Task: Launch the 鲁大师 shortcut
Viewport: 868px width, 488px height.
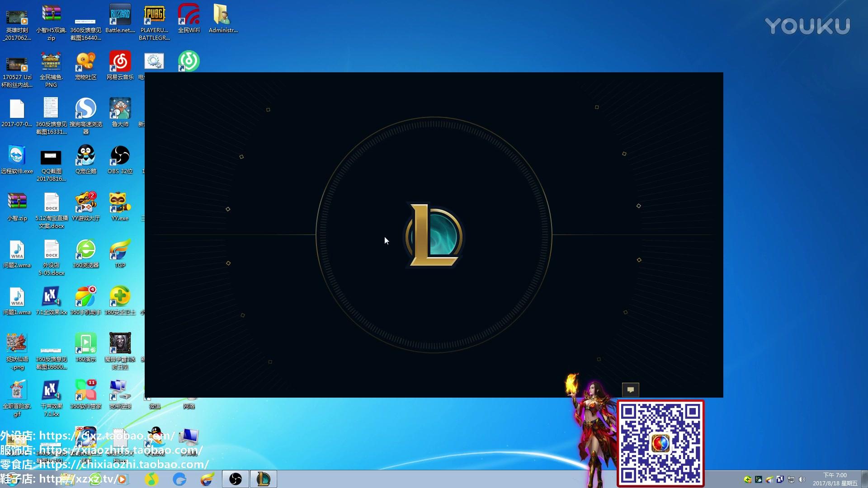Action: (120, 113)
